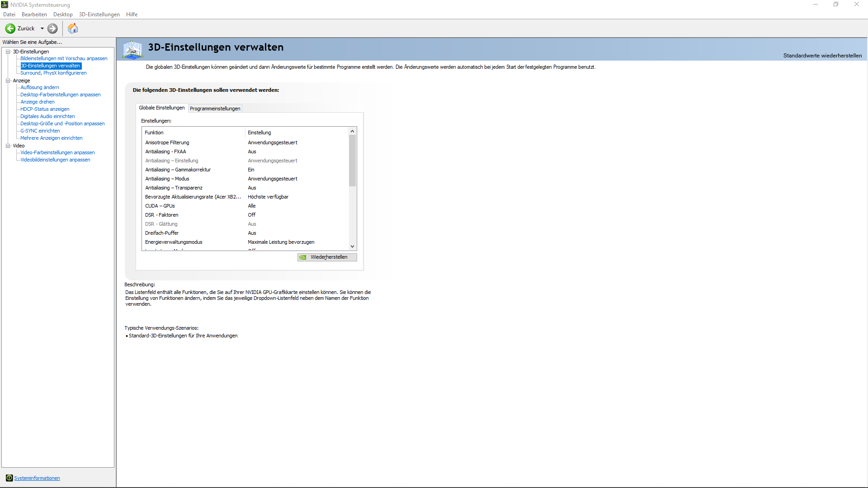Image resolution: width=868 pixels, height=488 pixels.
Task: Open Anzeige drehen page
Action: pos(38,102)
